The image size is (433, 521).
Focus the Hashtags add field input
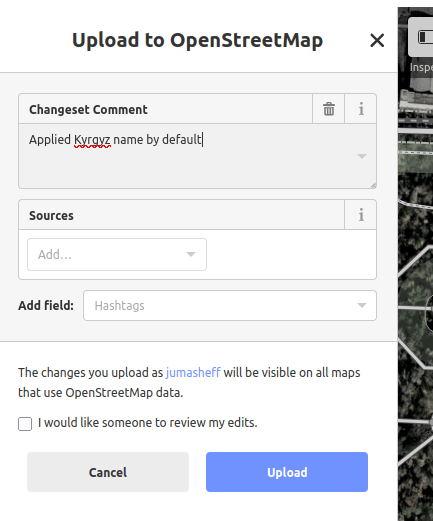click(230, 305)
